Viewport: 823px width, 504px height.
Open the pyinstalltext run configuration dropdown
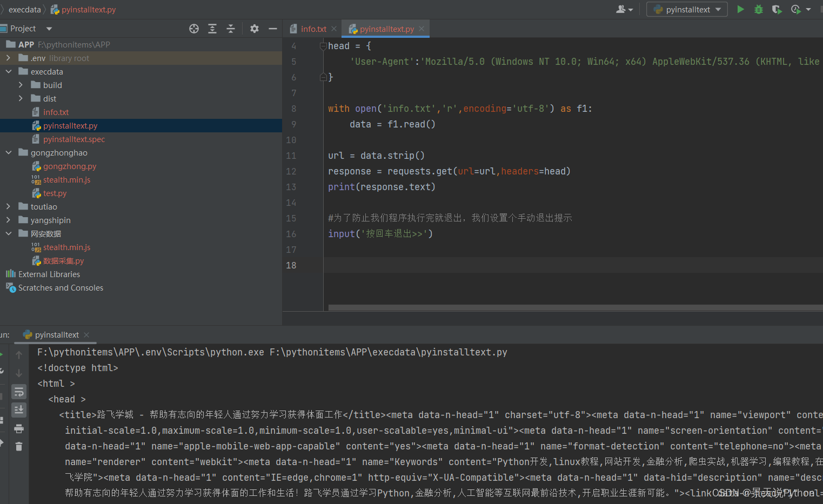[687, 9]
